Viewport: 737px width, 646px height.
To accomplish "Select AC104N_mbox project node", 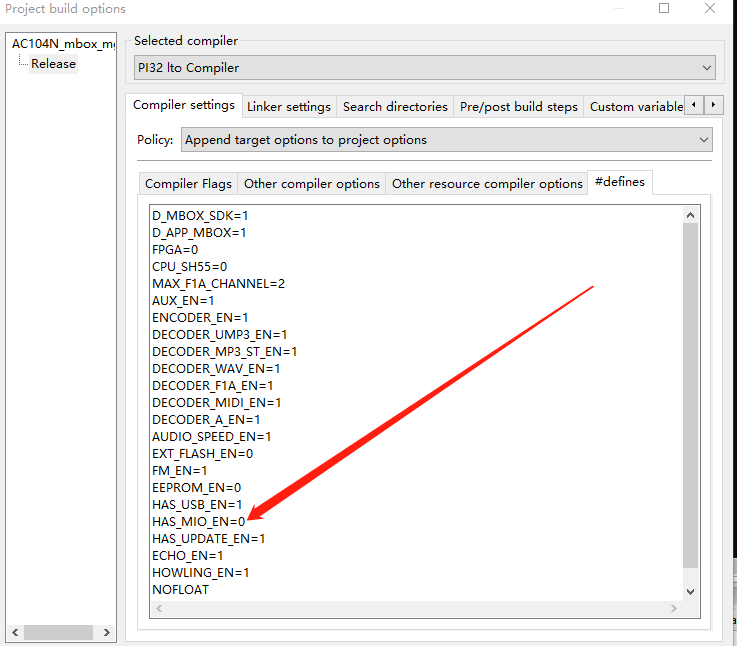I will click(63, 44).
